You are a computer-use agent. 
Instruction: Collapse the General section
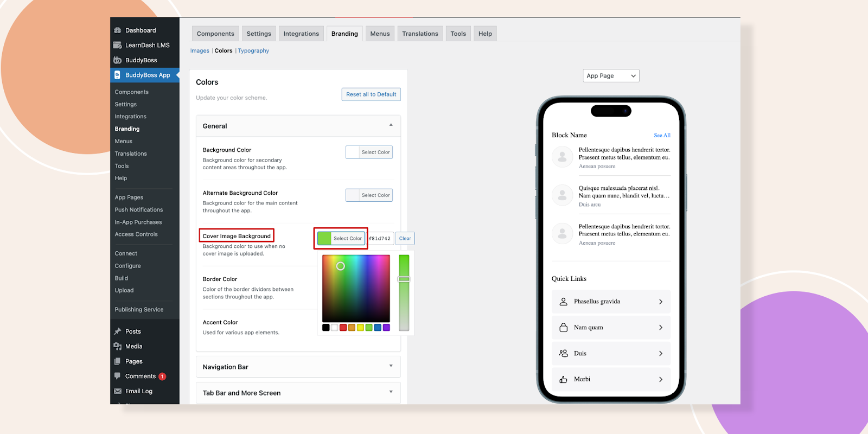pos(391,125)
